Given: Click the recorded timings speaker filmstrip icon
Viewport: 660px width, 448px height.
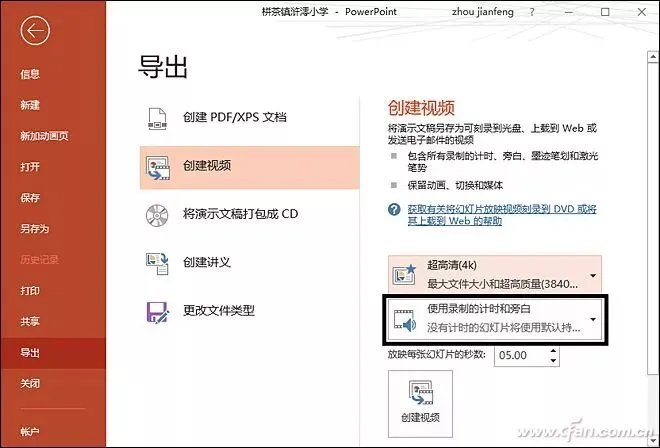Looking at the screenshot, I should (x=405, y=320).
